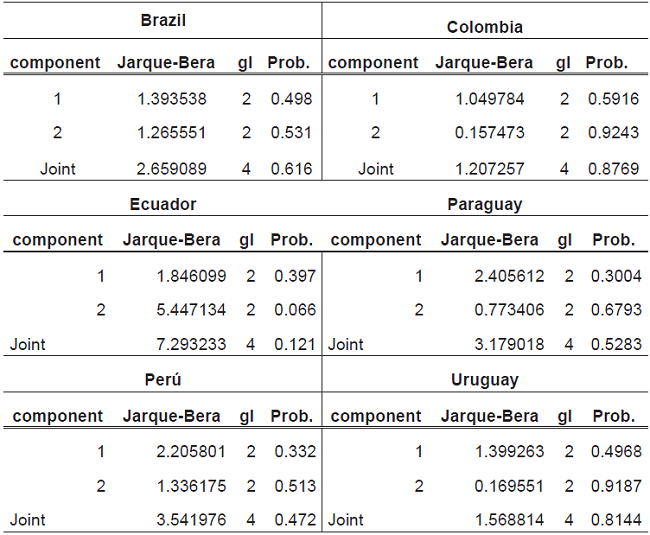The height and width of the screenshot is (535, 650).
Task: Click Uruguay's joint Jarque-Bera value 1.568814
Action: [503, 520]
